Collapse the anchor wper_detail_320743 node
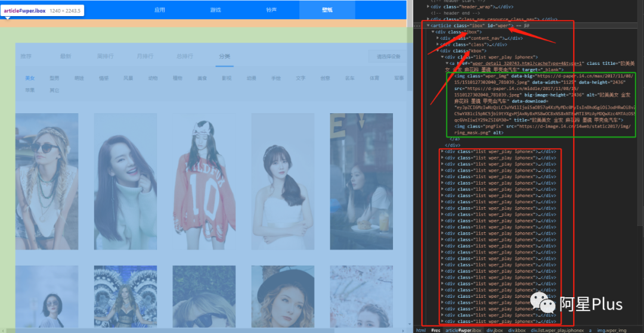 (447, 64)
